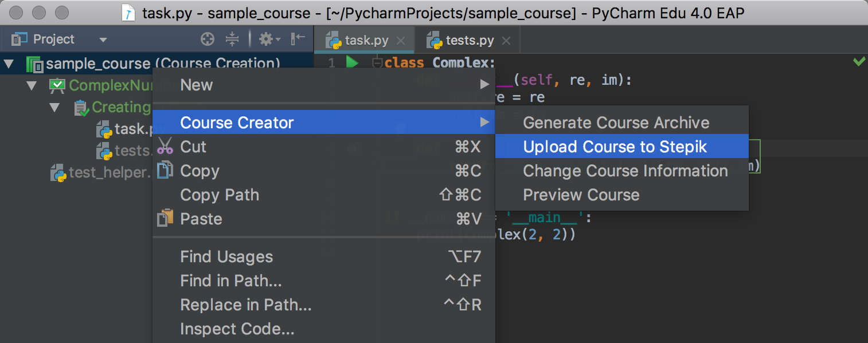Select Cut from the context menu
The image size is (868, 343).
click(x=323, y=147)
